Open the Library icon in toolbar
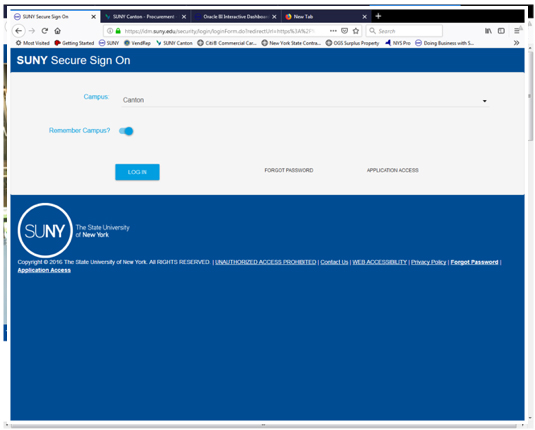This screenshot has width=535, height=430. 489,31
